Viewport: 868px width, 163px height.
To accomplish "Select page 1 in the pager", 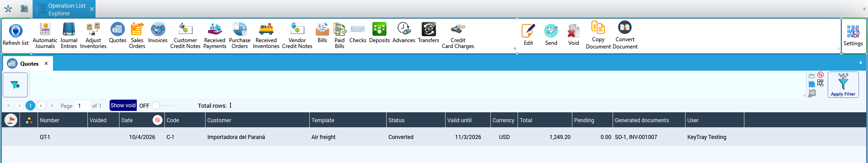I will tap(30, 105).
